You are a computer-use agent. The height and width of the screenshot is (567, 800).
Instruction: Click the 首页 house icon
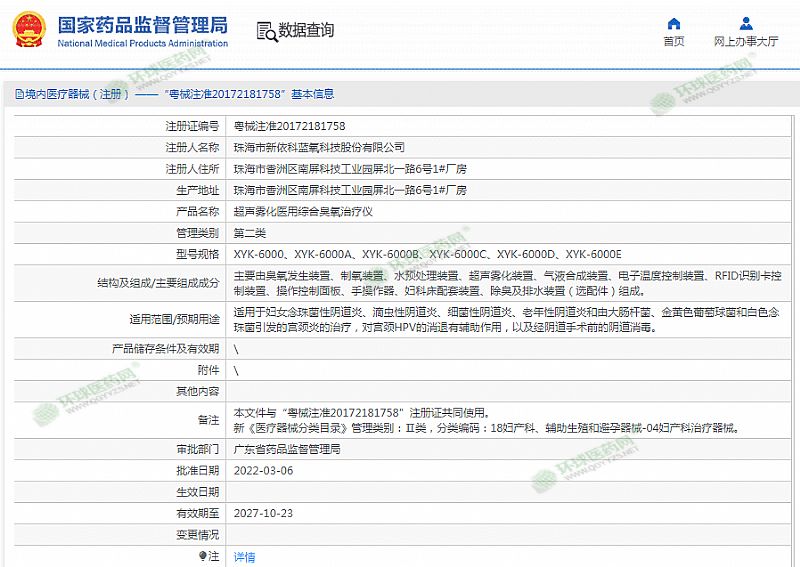pyautogui.click(x=673, y=23)
